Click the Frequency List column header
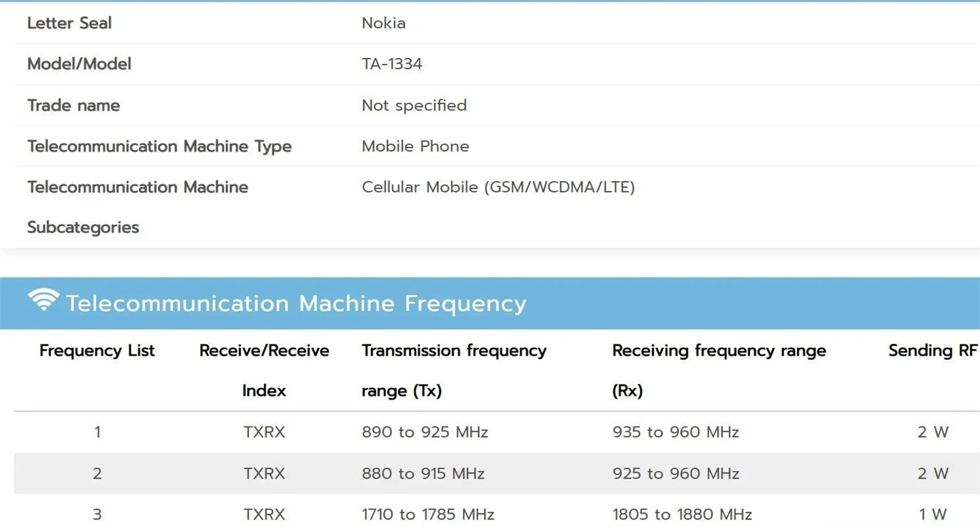The height and width of the screenshot is (527, 980). [x=97, y=351]
